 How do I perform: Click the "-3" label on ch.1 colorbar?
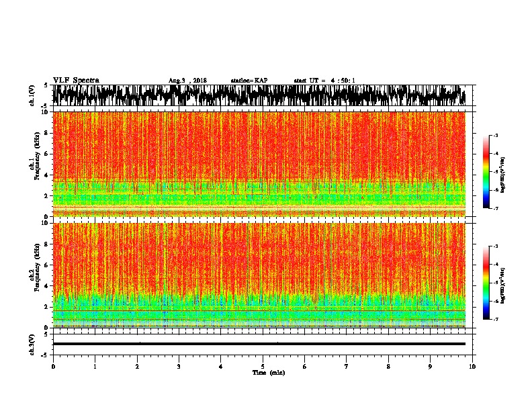496,135
